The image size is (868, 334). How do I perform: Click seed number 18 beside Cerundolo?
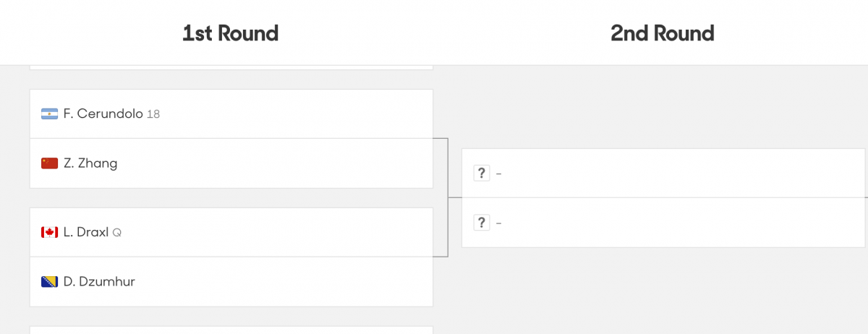coord(153,114)
